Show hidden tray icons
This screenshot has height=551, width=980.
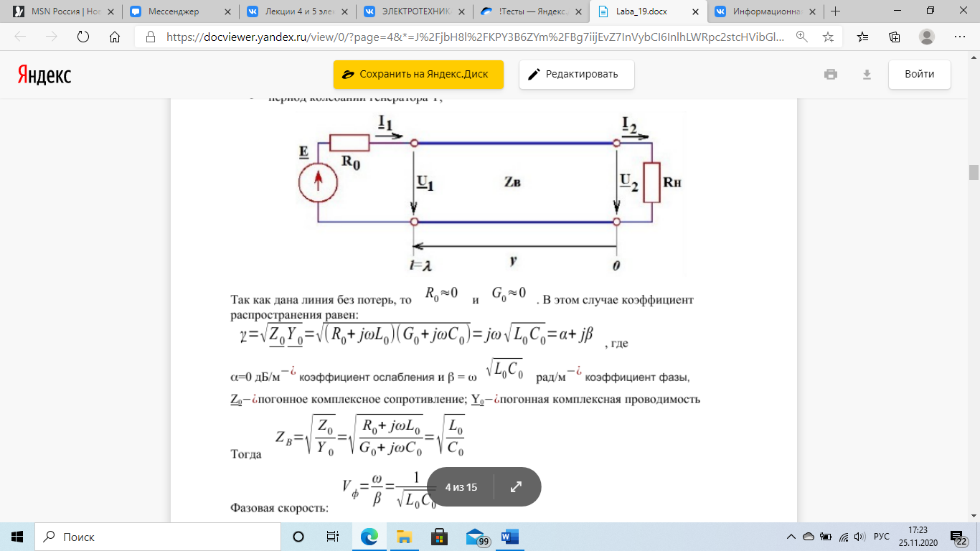pyautogui.click(x=791, y=537)
